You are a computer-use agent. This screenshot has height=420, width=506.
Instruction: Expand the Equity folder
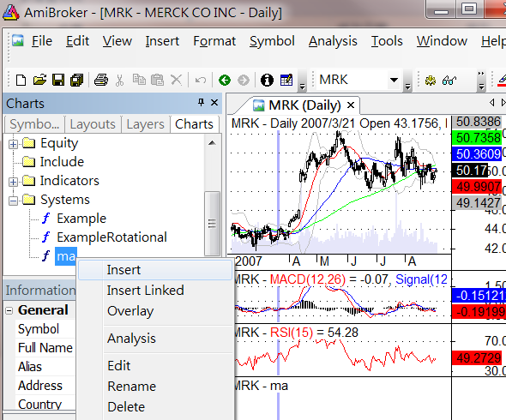(13, 144)
